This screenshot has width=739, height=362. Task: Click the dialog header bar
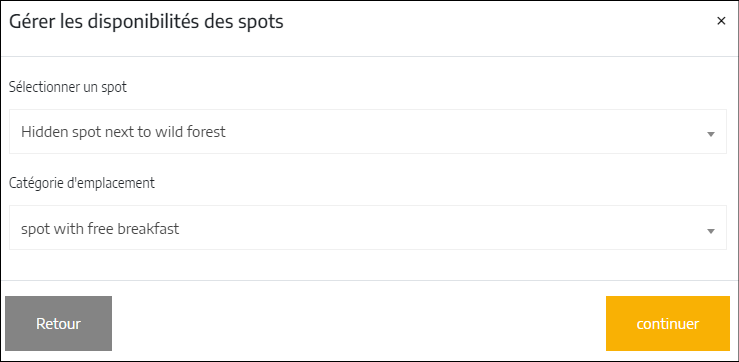coord(370,28)
